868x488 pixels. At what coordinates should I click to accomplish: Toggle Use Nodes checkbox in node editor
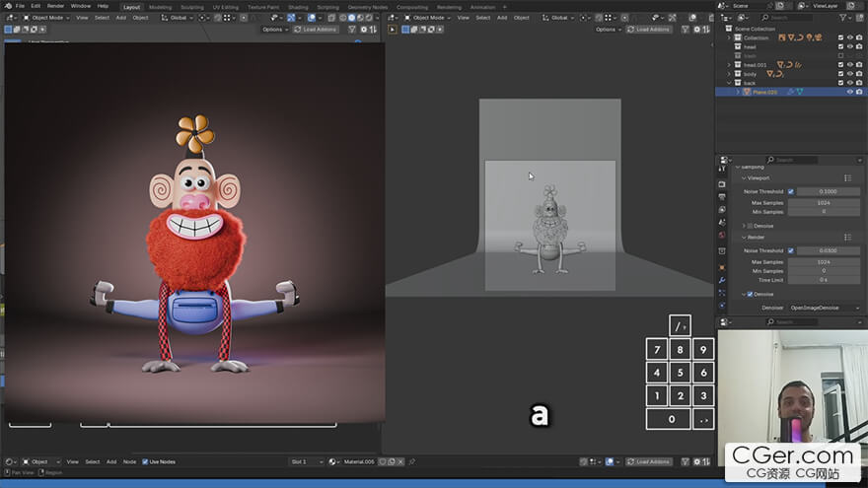coord(145,461)
